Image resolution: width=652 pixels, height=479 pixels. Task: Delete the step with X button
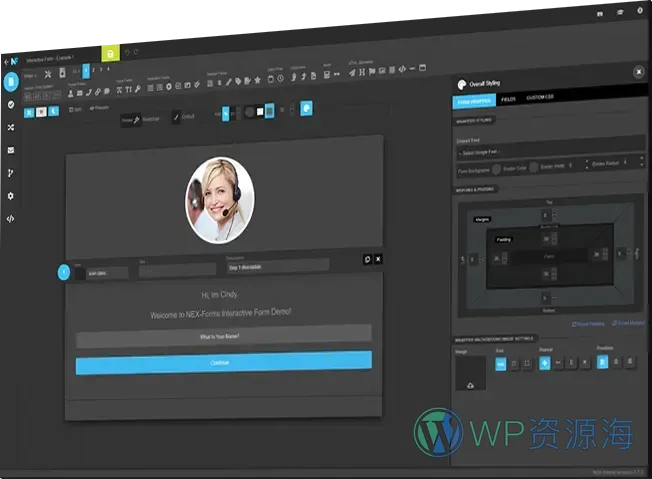point(378,259)
